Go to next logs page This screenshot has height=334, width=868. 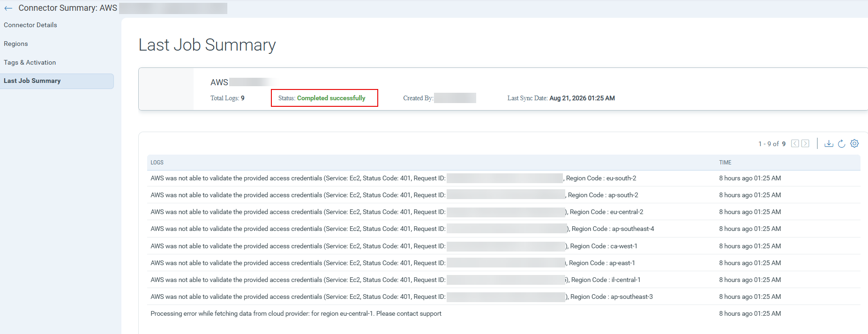(805, 143)
